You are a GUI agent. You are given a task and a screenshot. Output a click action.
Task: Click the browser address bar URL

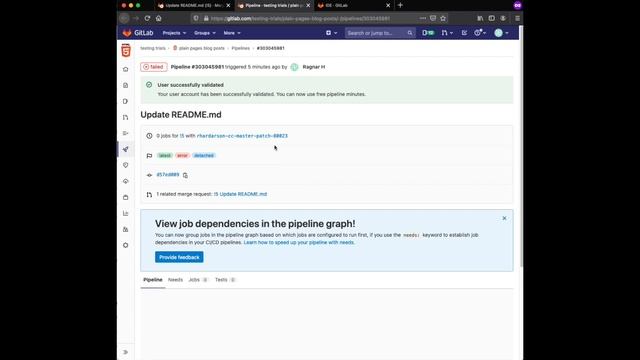[300, 18]
